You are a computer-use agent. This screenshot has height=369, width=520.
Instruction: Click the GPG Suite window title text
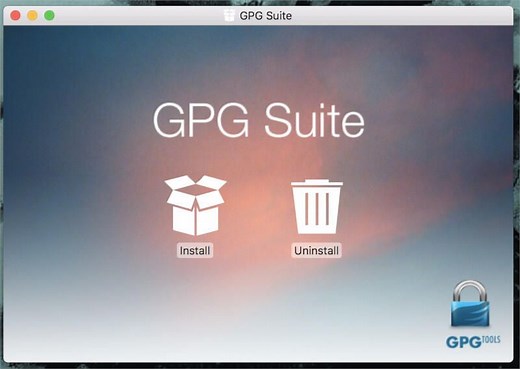click(x=266, y=16)
